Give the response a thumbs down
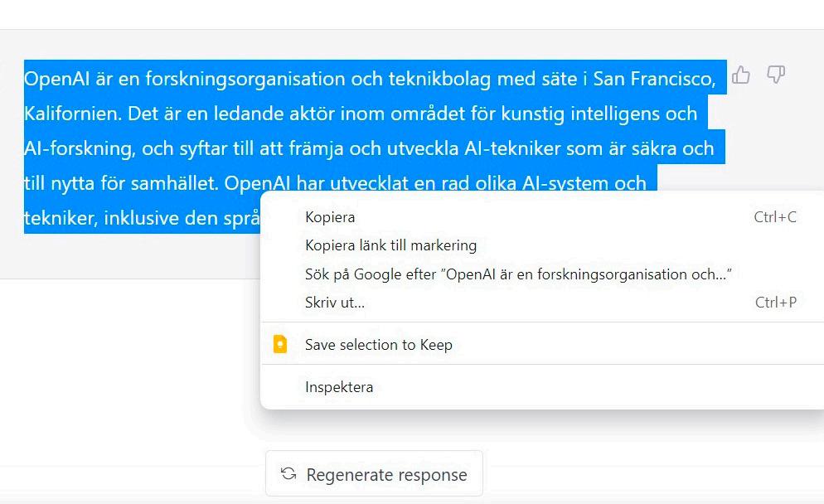 click(776, 75)
